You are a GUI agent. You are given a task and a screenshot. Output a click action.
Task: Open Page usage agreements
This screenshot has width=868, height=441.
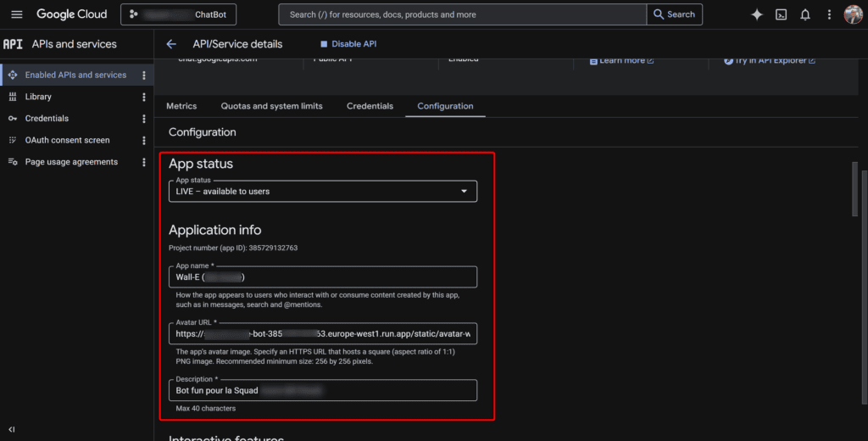(71, 162)
